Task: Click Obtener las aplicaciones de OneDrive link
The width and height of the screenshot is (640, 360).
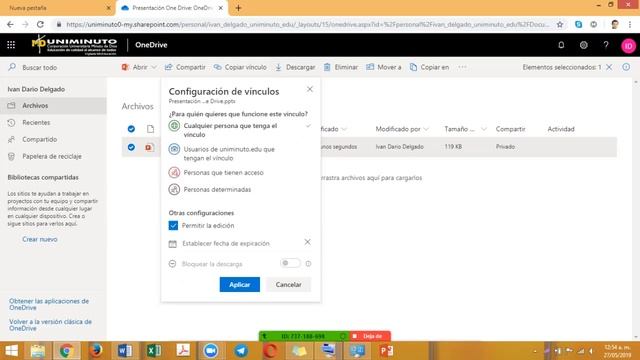Action: 49,304
